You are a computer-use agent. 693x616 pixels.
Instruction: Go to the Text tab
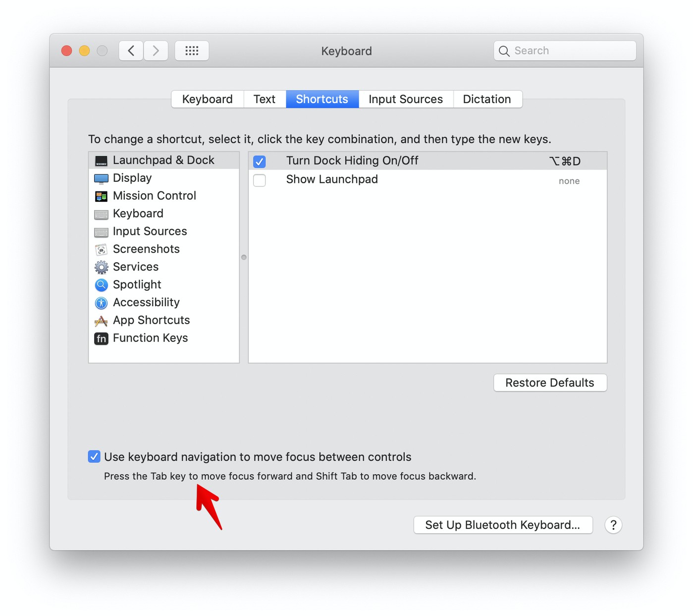(x=264, y=99)
